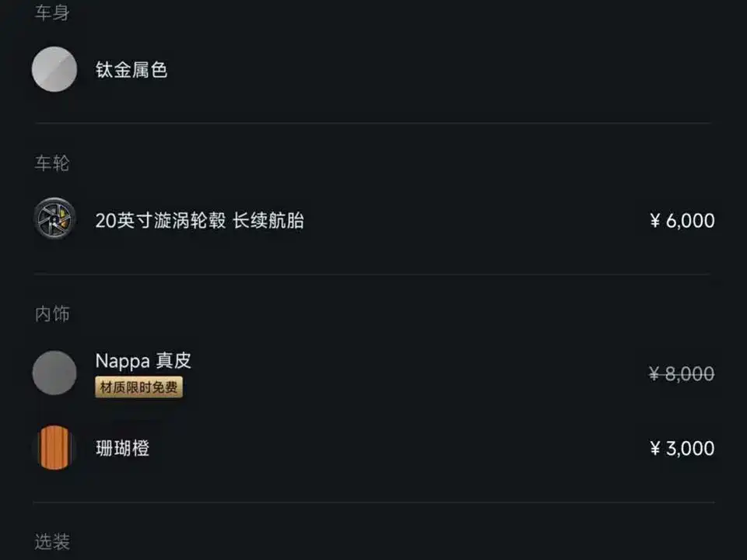The height and width of the screenshot is (560, 747).
Task: Click the 20-inch vortex wheel icon
Action: (54, 219)
